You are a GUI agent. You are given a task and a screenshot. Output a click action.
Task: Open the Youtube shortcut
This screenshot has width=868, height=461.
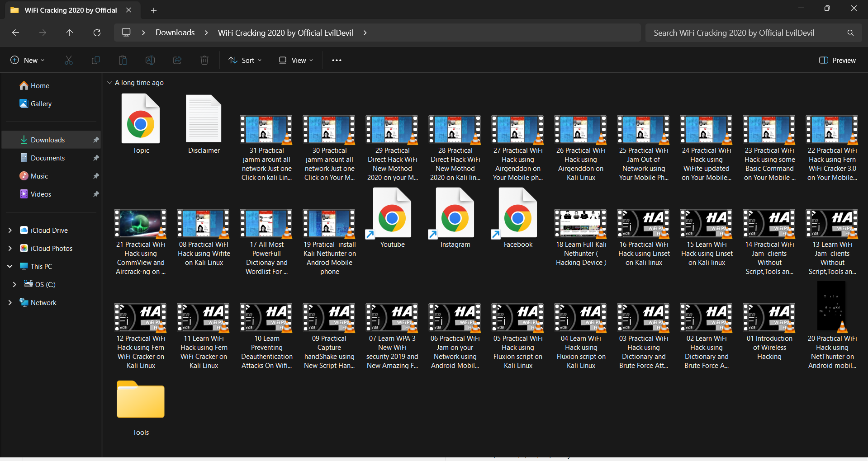click(x=392, y=218)
